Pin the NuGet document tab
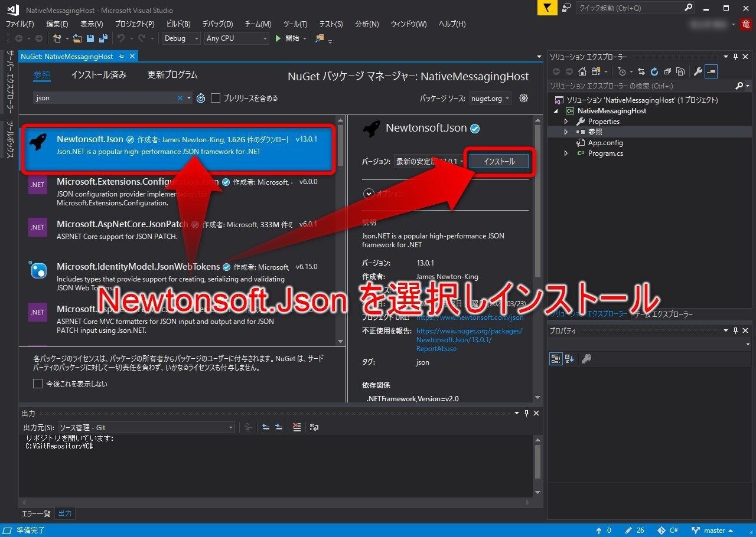This screenshot has height=537, width=756. [x=121, y=56]
